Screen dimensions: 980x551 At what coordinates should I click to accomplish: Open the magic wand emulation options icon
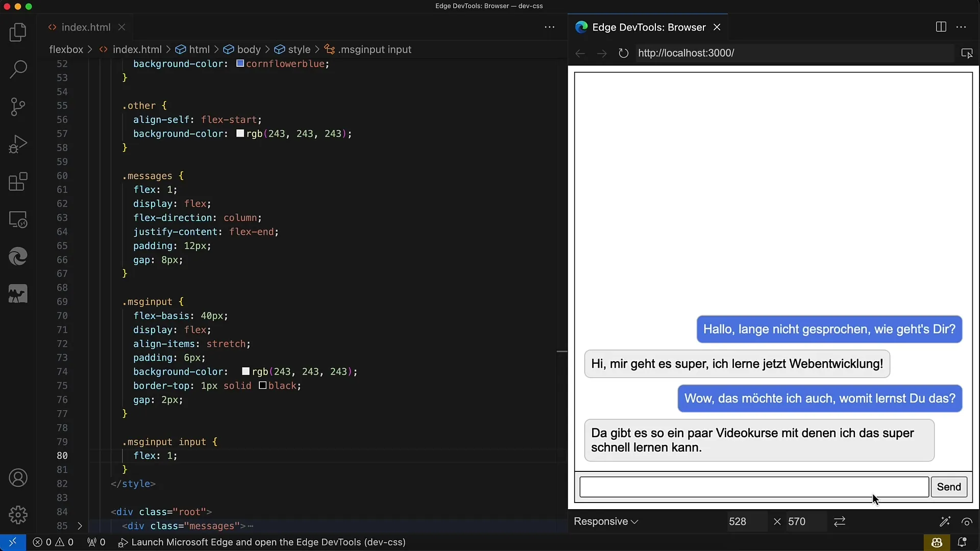(x=945, y=521)
